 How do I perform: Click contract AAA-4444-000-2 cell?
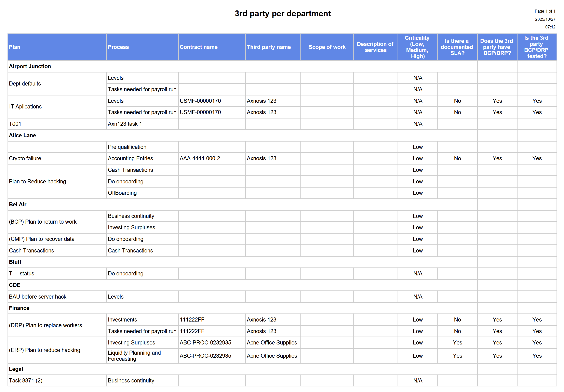[200, 158]
